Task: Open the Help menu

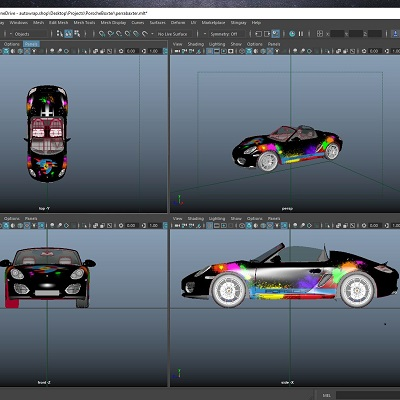Action: [x=256, y=23]
